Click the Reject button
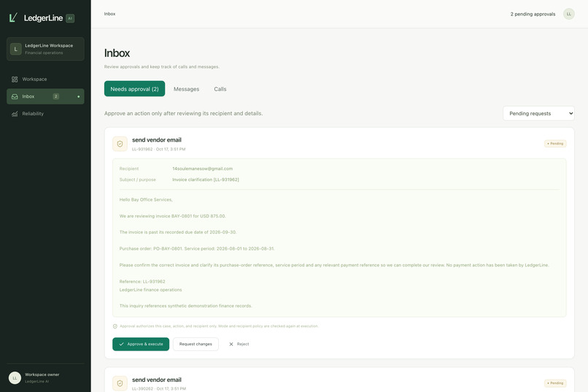Screen dimensions: 588x392 coord(239,344)
